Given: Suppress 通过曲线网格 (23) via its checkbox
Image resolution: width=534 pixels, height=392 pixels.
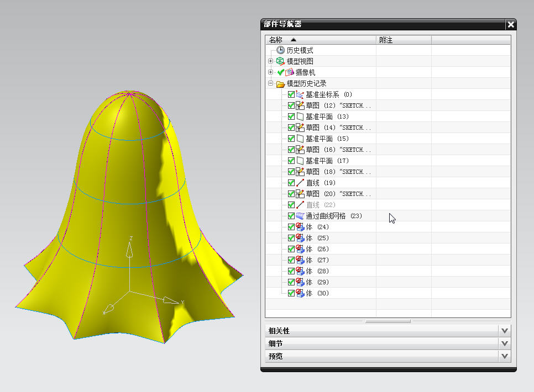Looking at the screenshot, I should 291,216.
